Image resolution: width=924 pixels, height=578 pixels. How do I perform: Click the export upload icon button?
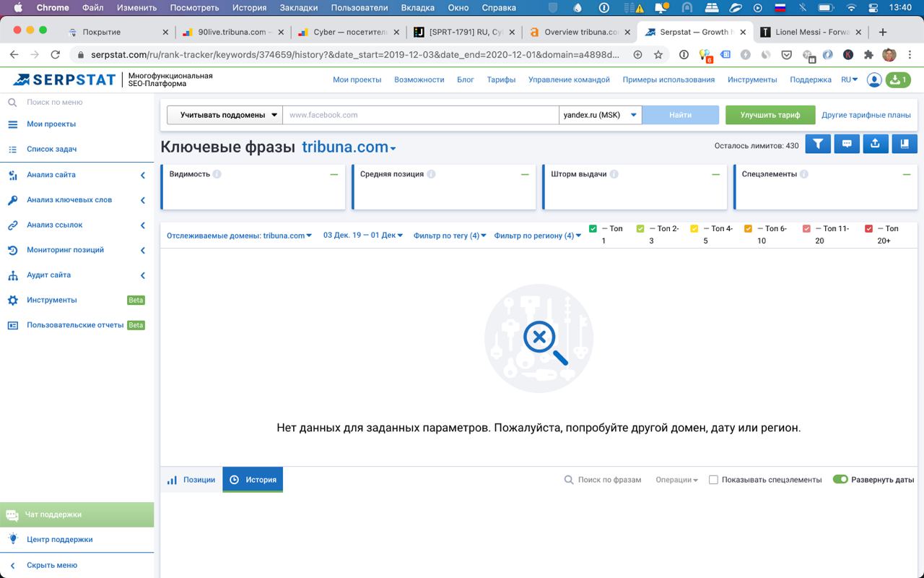coord(875,144)
